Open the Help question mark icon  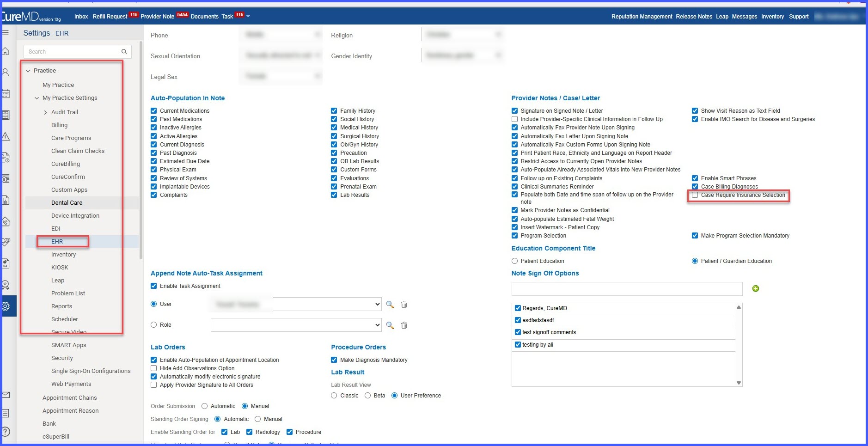[x=6, y=432]
